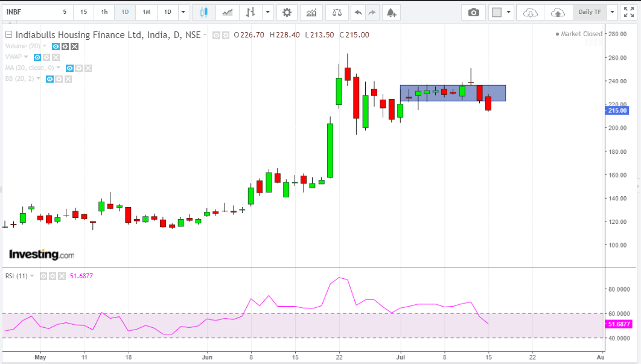
Task: Open Volume indicator settings gear
Action: [65, 46]
